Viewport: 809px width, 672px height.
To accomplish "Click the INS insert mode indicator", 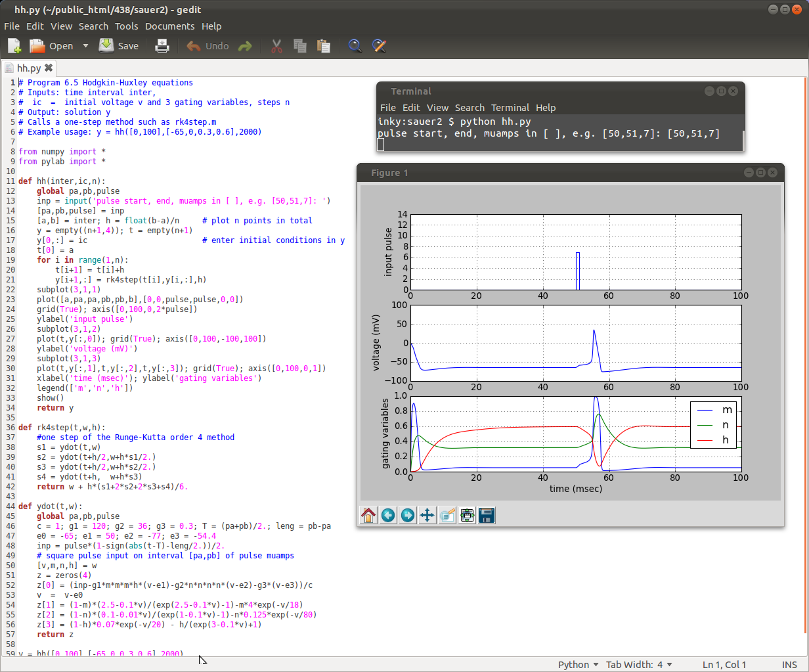I will click(789, 664).
